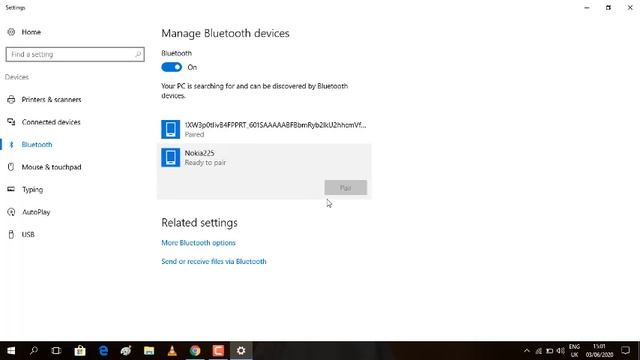Click the printer icon in sidebar

coord(11,100)
